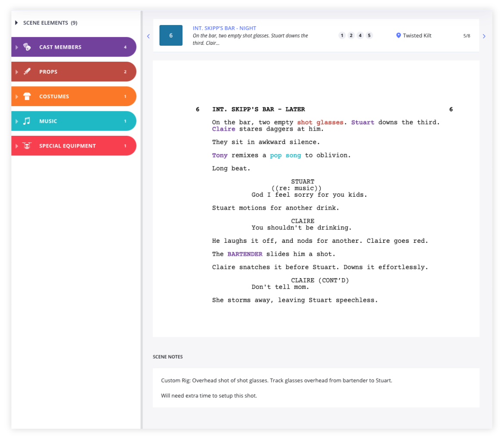504x439 pixels.
Task: Open the INT. SKIPP'S BAR - NIGHT scene title
Action: coord(224,28)
